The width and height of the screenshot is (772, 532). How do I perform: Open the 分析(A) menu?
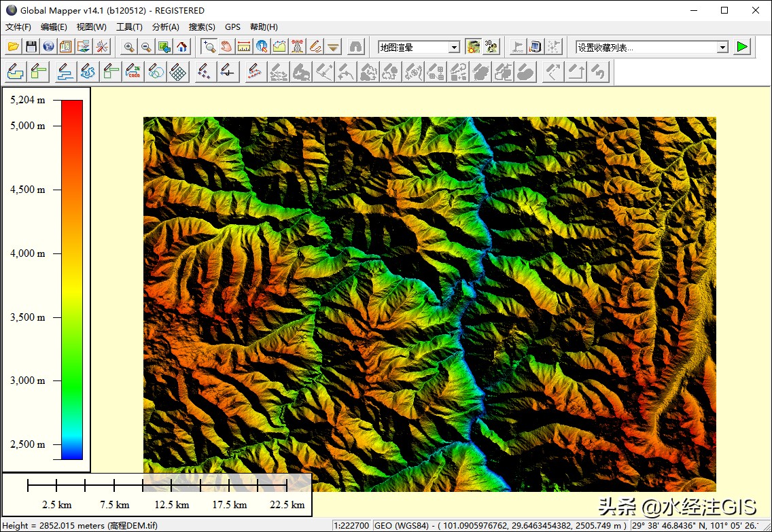pyautogui.click(x=165, y=27)
